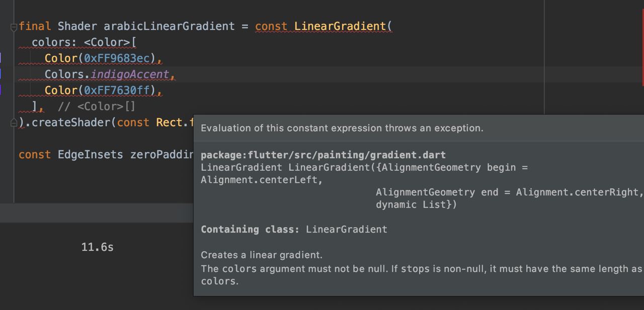Collapse the fold marker beside 'final Shader' line
This screenshot has height=310, width=644.
[14, 27]
